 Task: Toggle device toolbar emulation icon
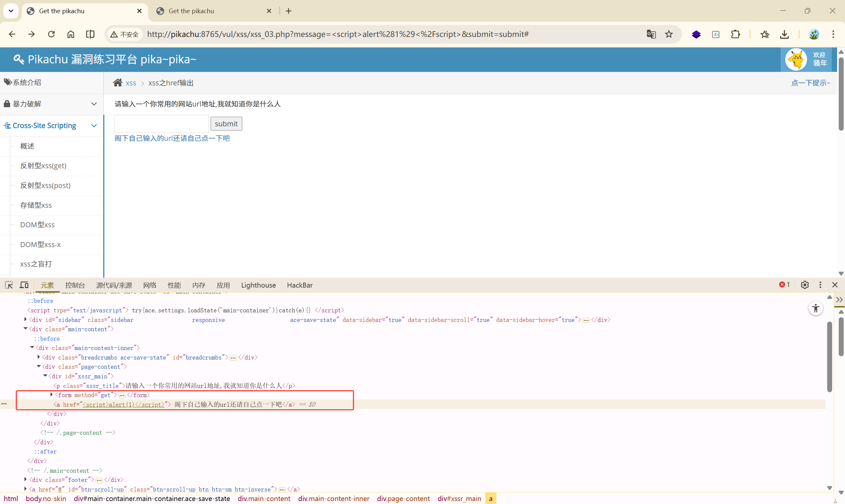pos(24,285)
